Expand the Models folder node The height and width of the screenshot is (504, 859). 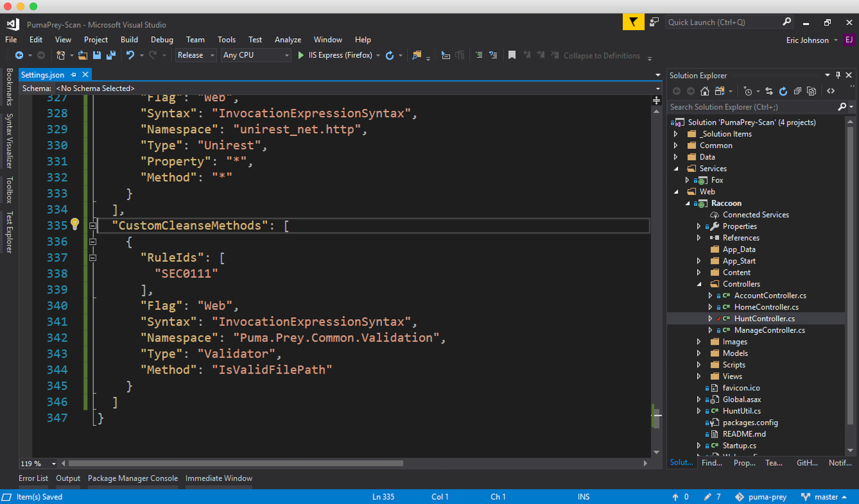(x=698, y=353)
